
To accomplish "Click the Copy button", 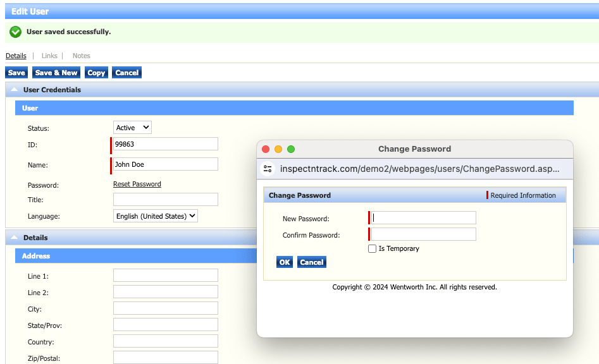I will [96, 72].
